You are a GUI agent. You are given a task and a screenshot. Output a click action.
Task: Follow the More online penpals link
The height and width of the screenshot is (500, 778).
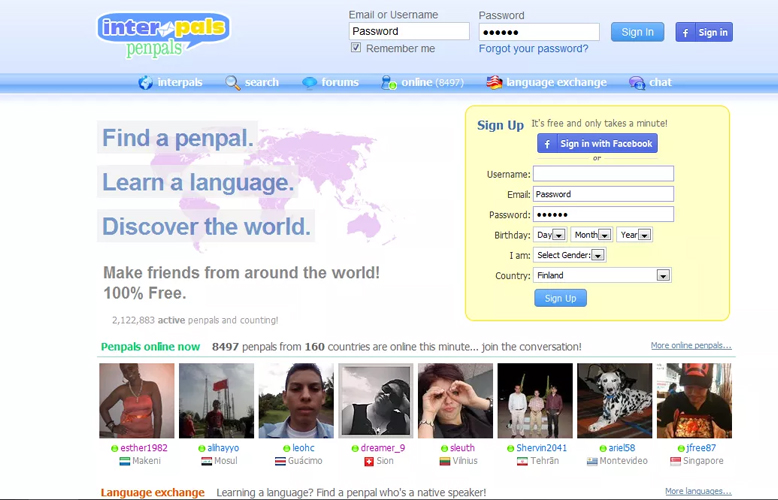pos(690,346)
